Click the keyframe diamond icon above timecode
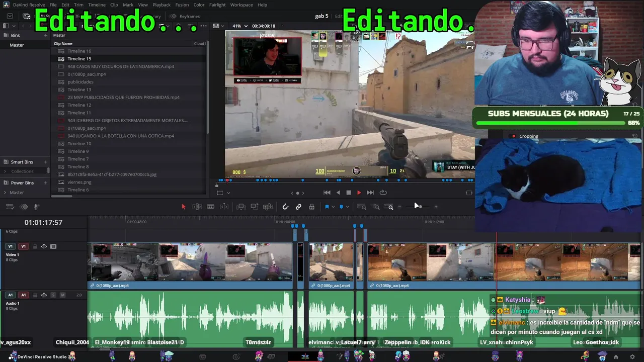Viewport: 644px width, 362px height. tap(24, 207)
